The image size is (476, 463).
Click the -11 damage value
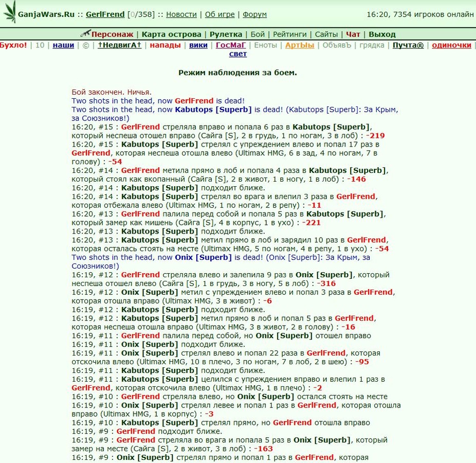[x=314, y=205]
